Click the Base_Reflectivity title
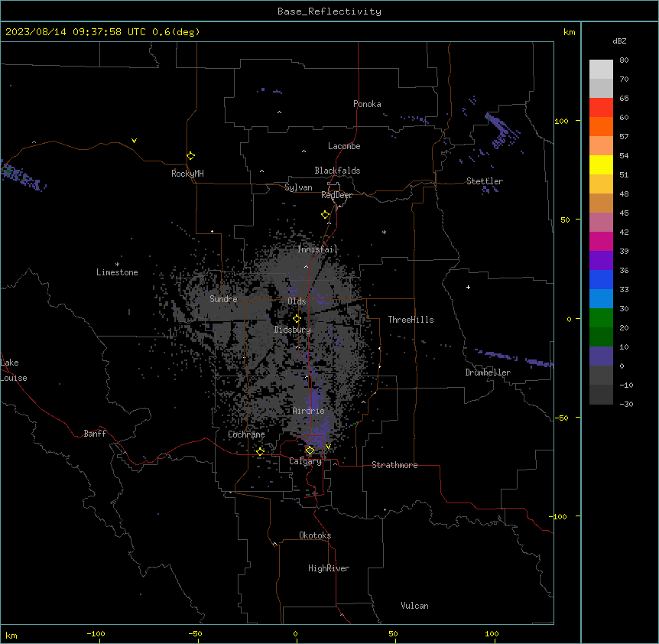This screenshot has width=659, height=644. (x=329, y=11)
